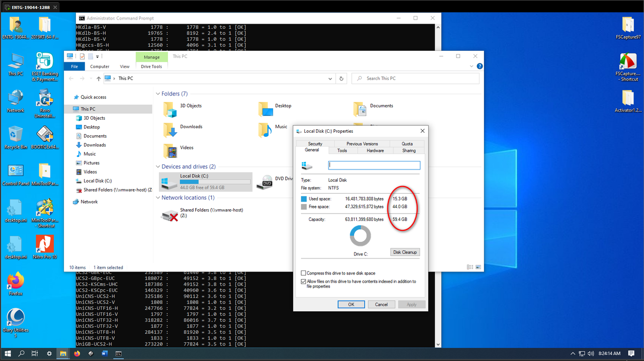
Task: Switch to the Hardware tab
Action: tap(375, 150)
